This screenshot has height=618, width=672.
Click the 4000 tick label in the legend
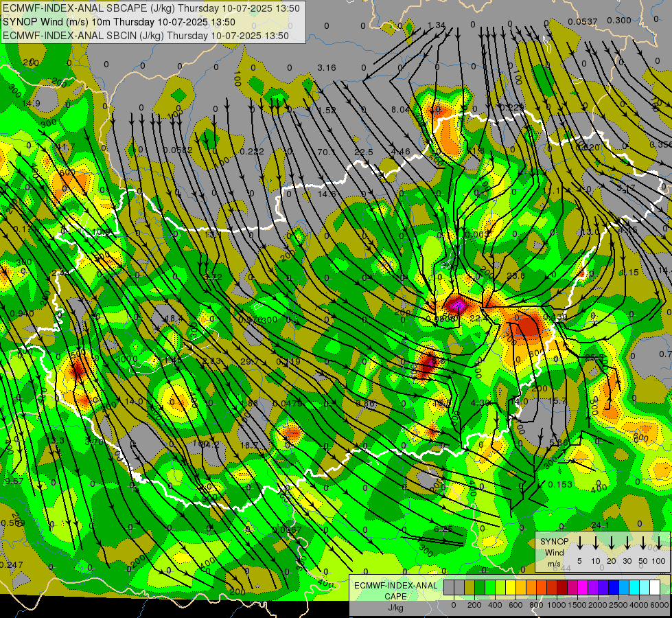638,605
